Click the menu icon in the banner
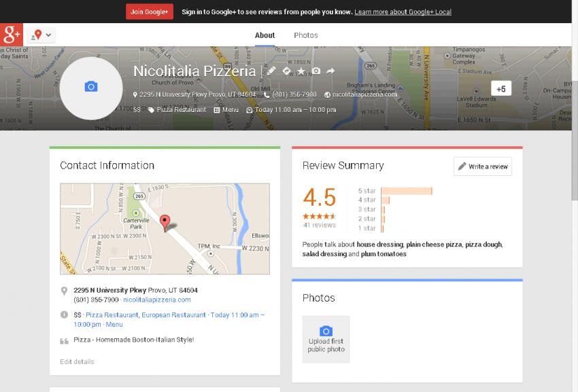The image size is (578, 392). (217, 110)
